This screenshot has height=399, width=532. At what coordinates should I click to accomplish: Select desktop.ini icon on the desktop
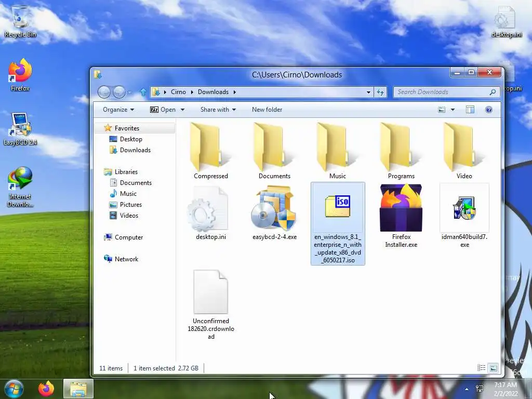[506, 21]
